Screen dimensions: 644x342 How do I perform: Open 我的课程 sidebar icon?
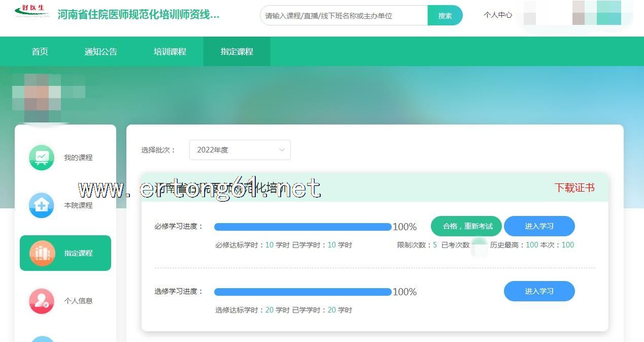[x=42, y=158]
